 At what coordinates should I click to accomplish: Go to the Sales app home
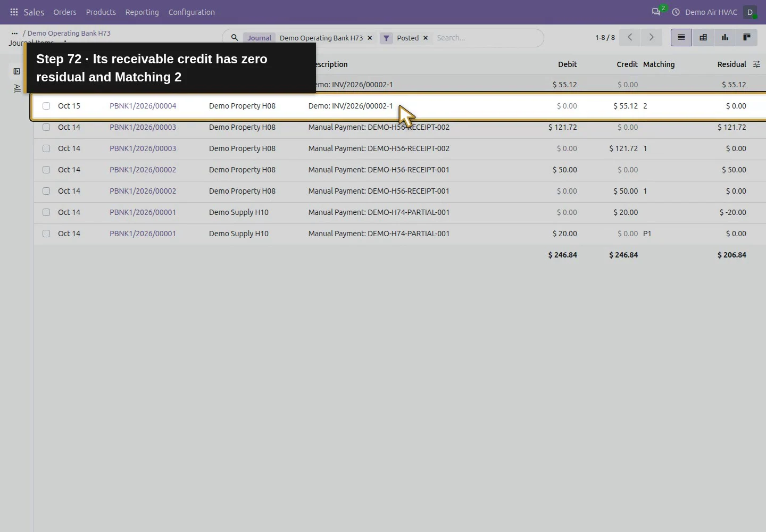[x=34, y=12]
